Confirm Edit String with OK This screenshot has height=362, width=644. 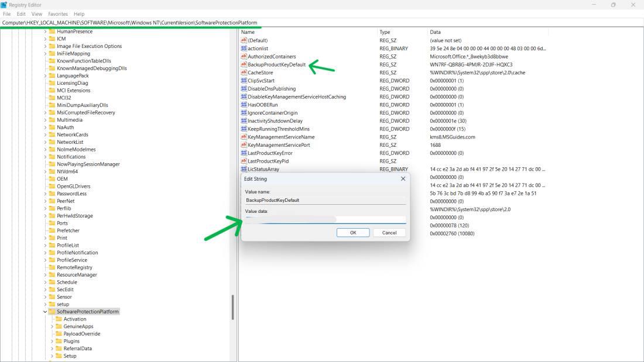[x=353, y=233]
